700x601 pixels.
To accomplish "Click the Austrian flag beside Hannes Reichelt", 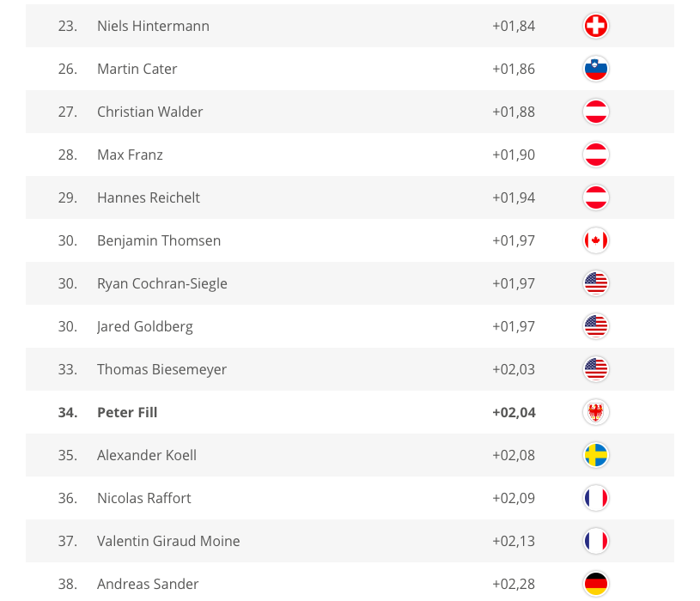I will pos(595,197).
